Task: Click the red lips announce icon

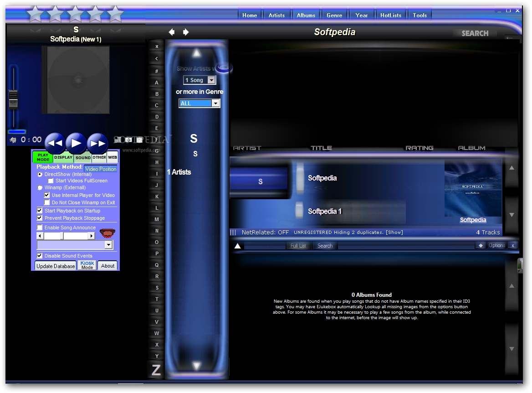Action: pyautogui.click(x=107, y=233)
